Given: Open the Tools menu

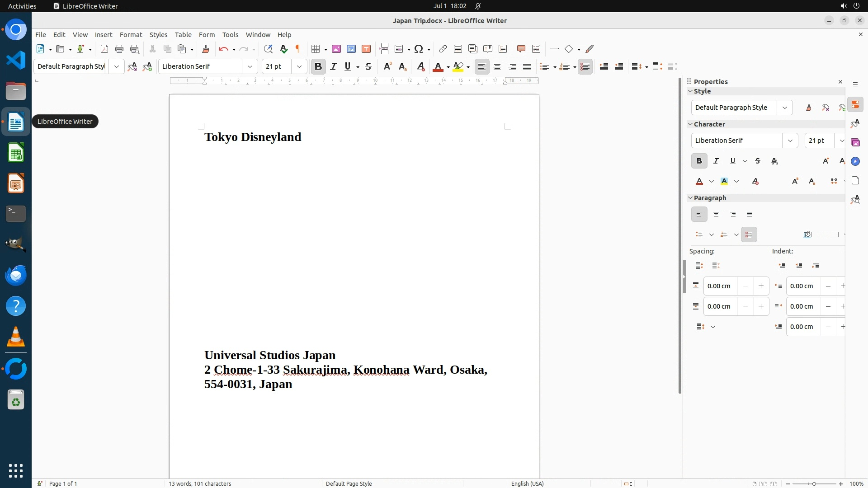Looking at the screenshot, I should (x=230, y=34).
